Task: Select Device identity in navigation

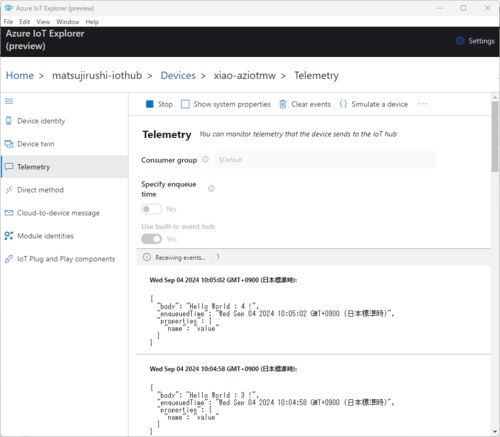Action: coord(41,121)
